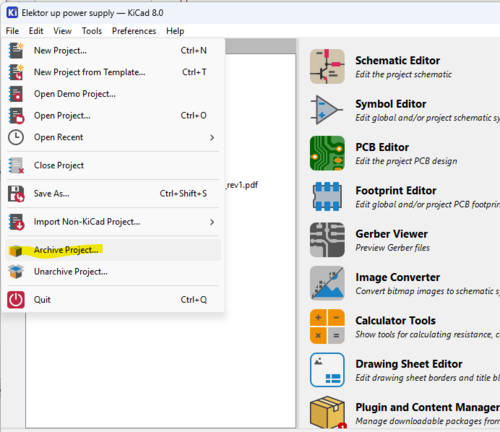Image resolution: width=500 pixels, height=432 pixels.
Task: Click the Gerber Viewer title
Action: point(392,234)
